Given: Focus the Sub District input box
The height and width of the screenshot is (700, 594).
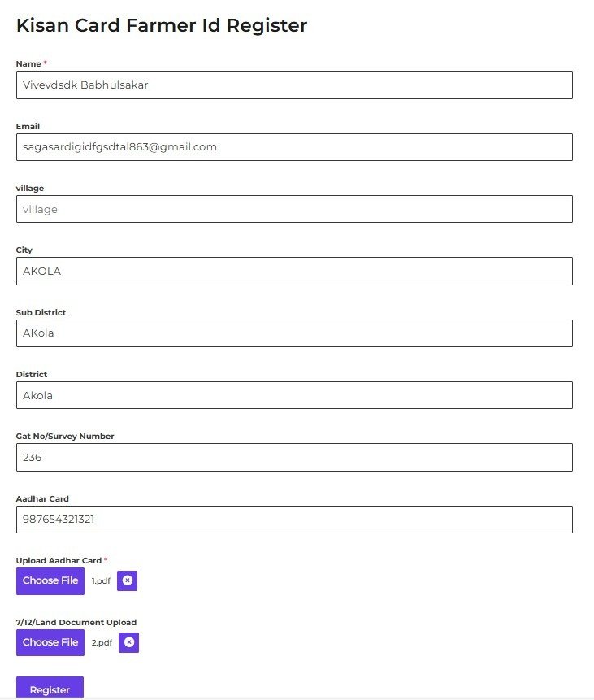Looking at the screenshot, I should coord(294,333).
